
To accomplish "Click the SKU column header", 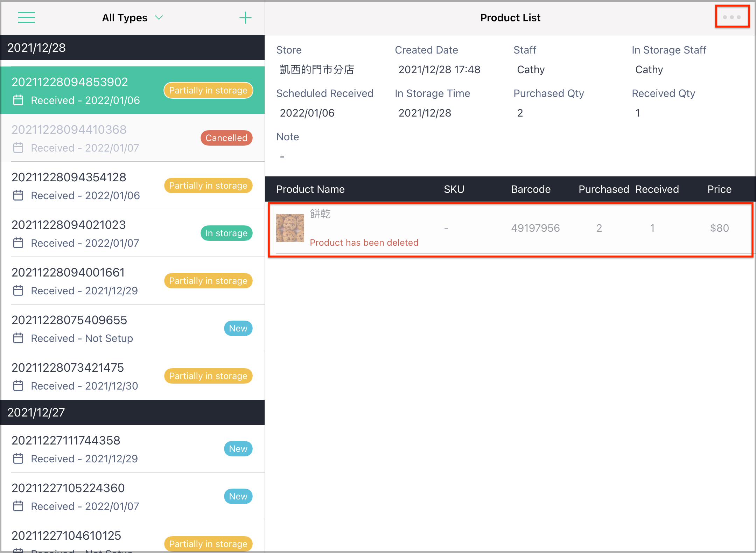I will (454, 189).
